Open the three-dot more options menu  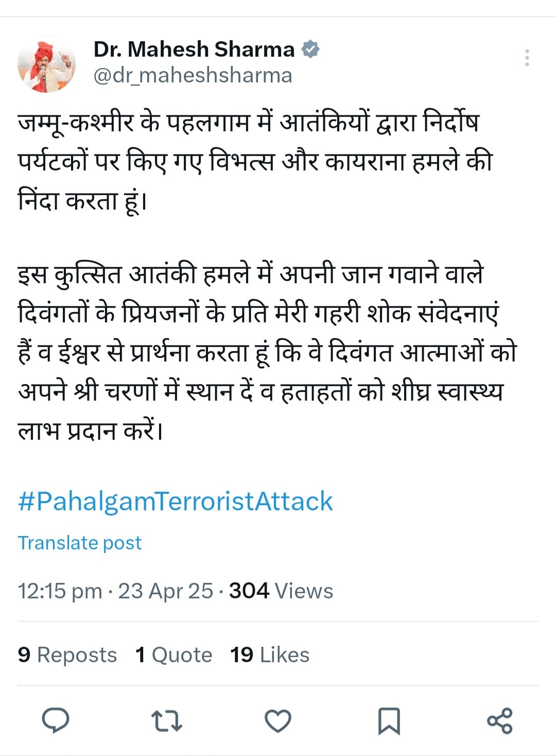coord(527,58)
